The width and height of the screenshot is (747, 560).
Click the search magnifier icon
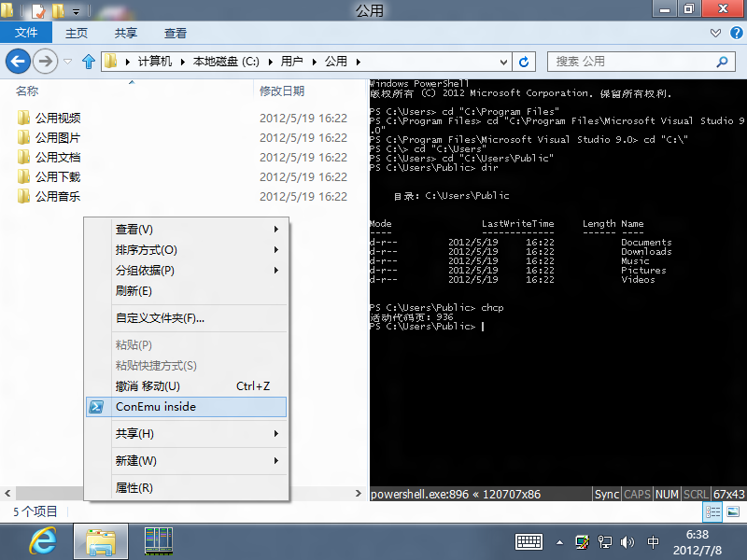point(722,62)
